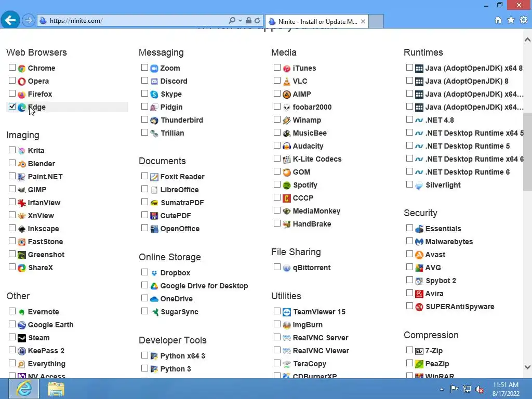
Task: Open Internet Explorer from the taskbar
Action: pos(24,389)
